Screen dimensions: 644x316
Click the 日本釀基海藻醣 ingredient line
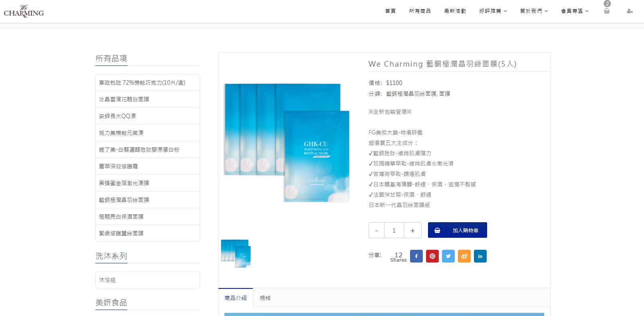click(x=422, y=184)
